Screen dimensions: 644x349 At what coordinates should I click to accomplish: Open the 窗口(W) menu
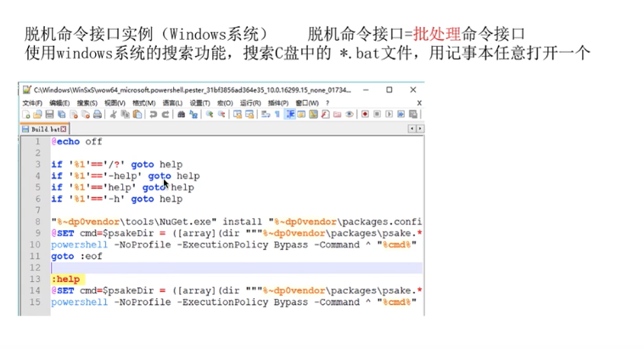[x=307, y=103]
